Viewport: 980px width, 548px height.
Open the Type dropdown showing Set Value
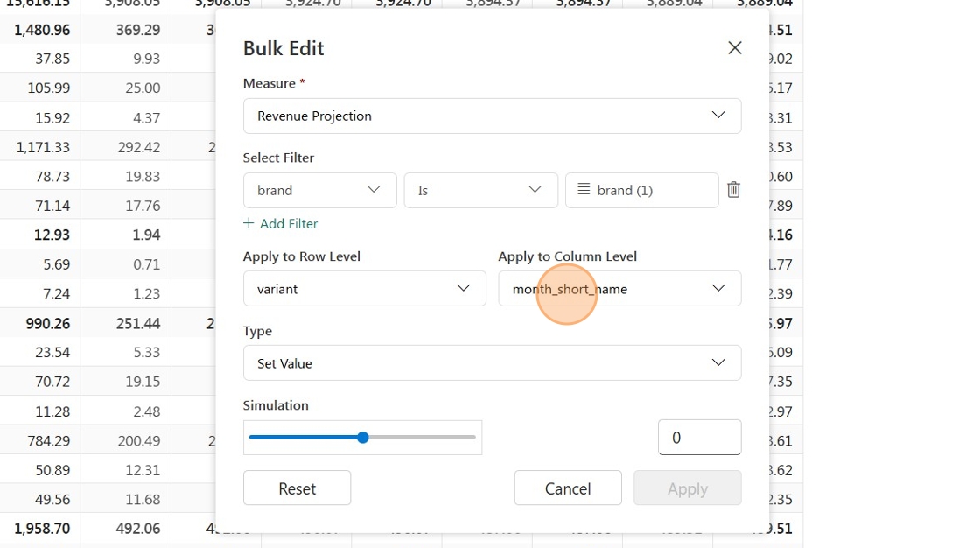tap(493, 362)
